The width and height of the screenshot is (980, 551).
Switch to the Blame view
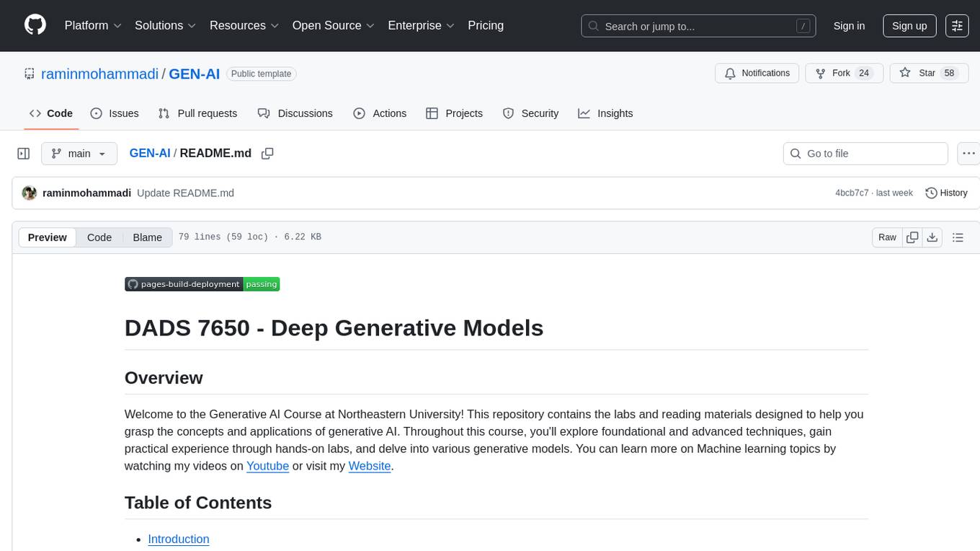[148, 237]
